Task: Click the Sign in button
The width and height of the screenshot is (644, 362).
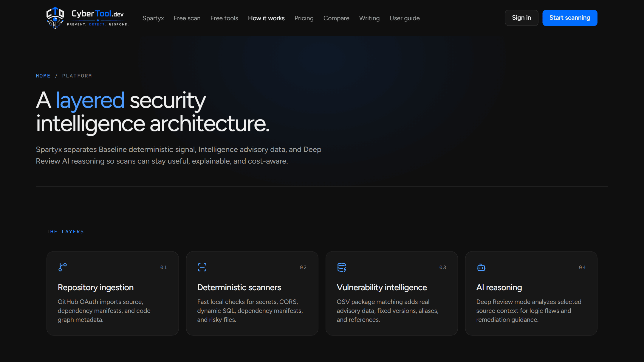Action: coord(521,18)
